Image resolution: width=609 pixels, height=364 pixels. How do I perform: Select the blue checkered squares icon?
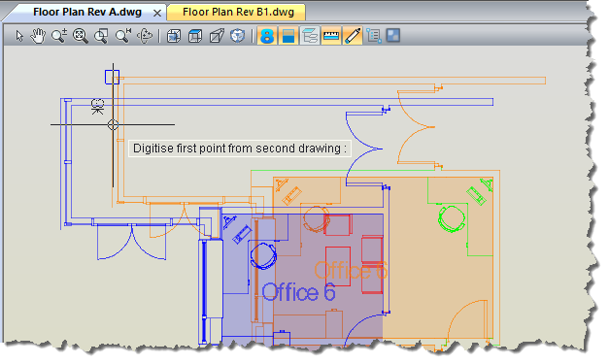[393, 36]
